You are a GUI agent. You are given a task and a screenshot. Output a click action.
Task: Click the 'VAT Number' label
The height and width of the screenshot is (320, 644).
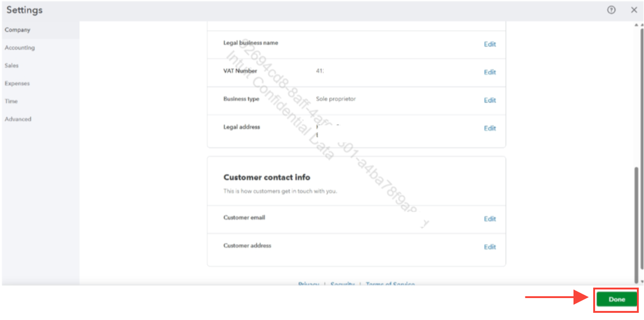pyautogui.click(x=240, y=71)
